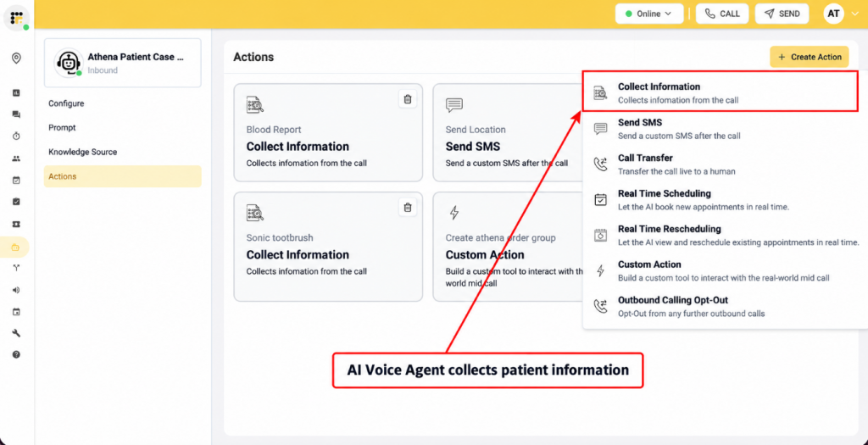
Task: Delete the Blood Report action with trash icon
Action: click(x=408, y=99)
